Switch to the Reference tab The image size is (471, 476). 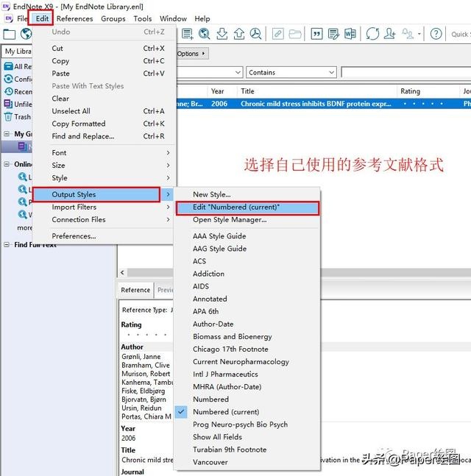click(x=135, y=290)
